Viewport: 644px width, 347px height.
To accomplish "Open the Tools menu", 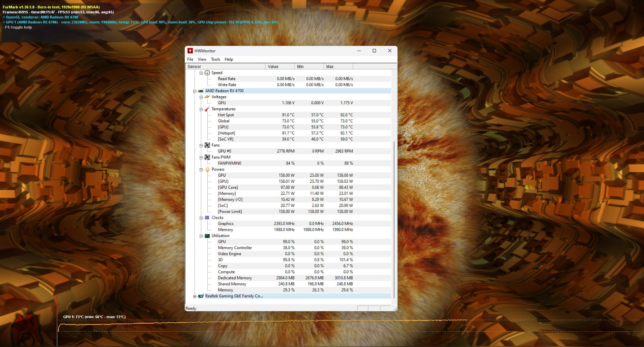I will click(x=216, y=59).
